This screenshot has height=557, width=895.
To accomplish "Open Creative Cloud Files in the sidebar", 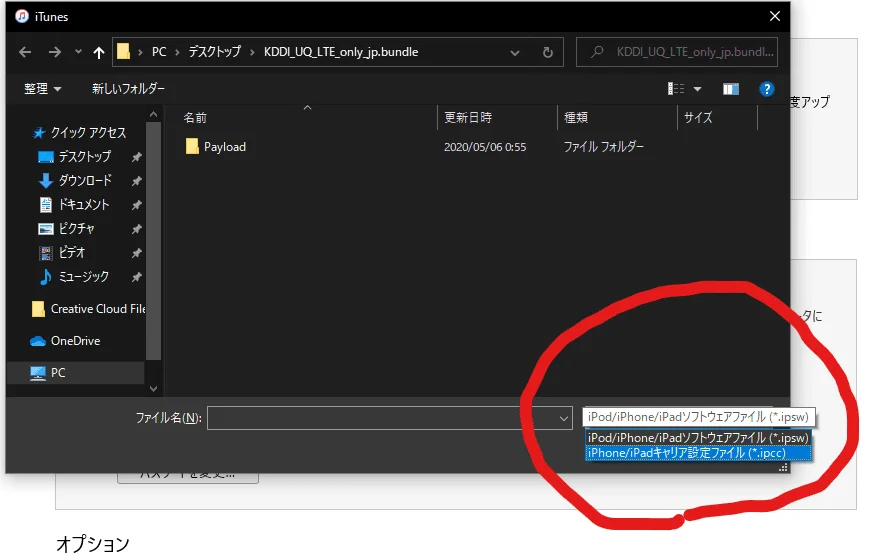I will [x=88, y=309].
